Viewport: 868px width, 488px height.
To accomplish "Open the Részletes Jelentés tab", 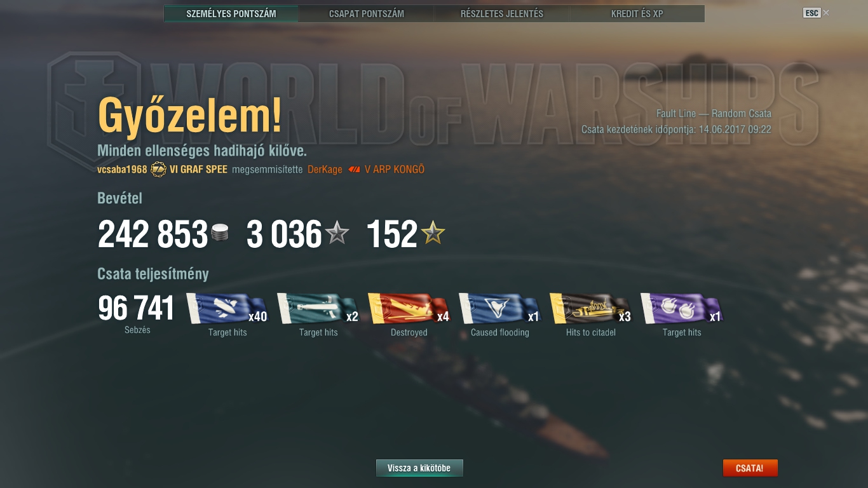I will click(502, 13).
